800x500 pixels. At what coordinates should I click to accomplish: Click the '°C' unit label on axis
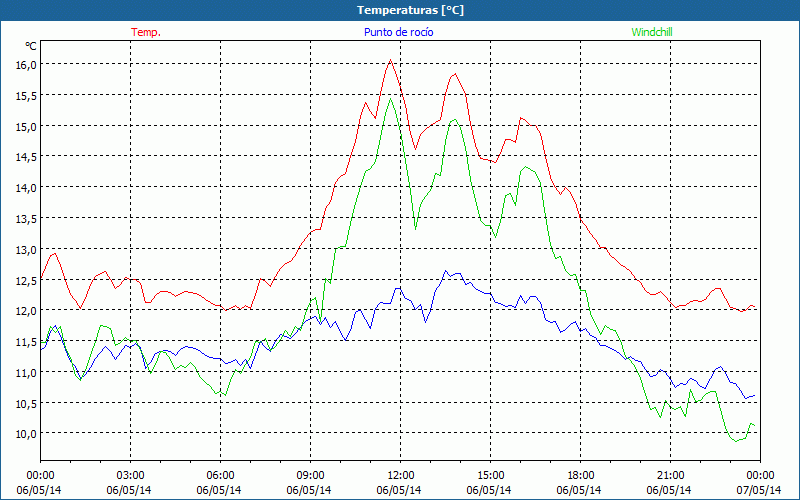[31, 46]
